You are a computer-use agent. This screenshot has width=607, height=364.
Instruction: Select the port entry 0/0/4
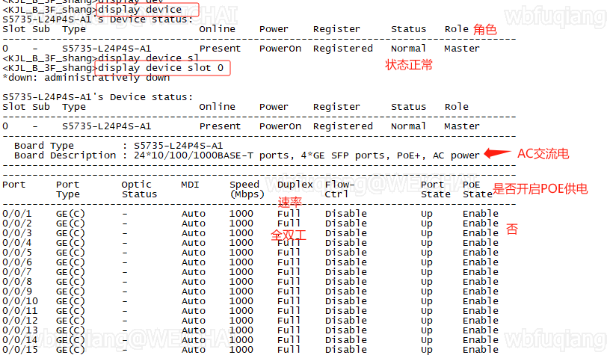click(16, 243)
